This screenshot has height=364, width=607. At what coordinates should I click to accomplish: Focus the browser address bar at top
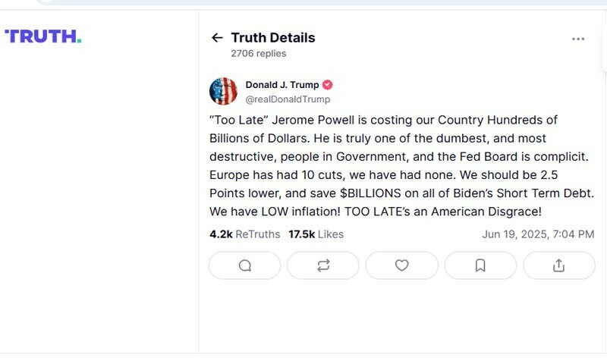[x=303, y=2]
